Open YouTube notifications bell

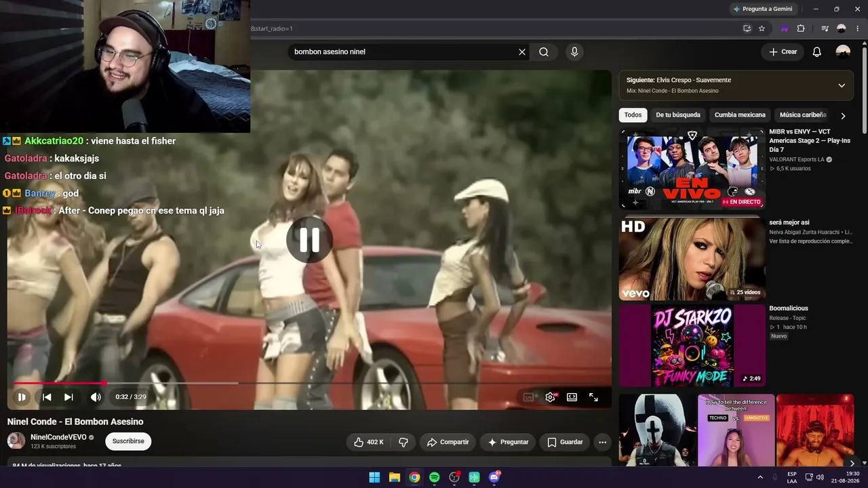tap(817, 52)
